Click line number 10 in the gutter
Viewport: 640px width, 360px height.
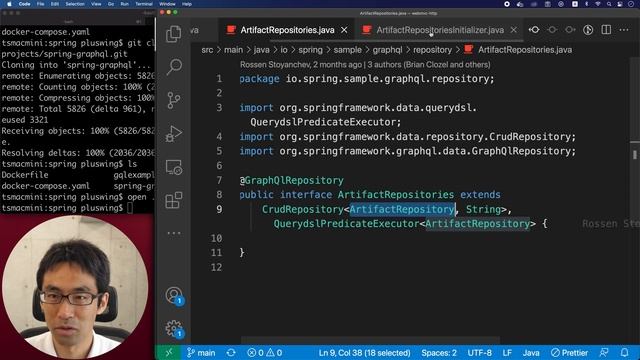click(x=216, y=238)
